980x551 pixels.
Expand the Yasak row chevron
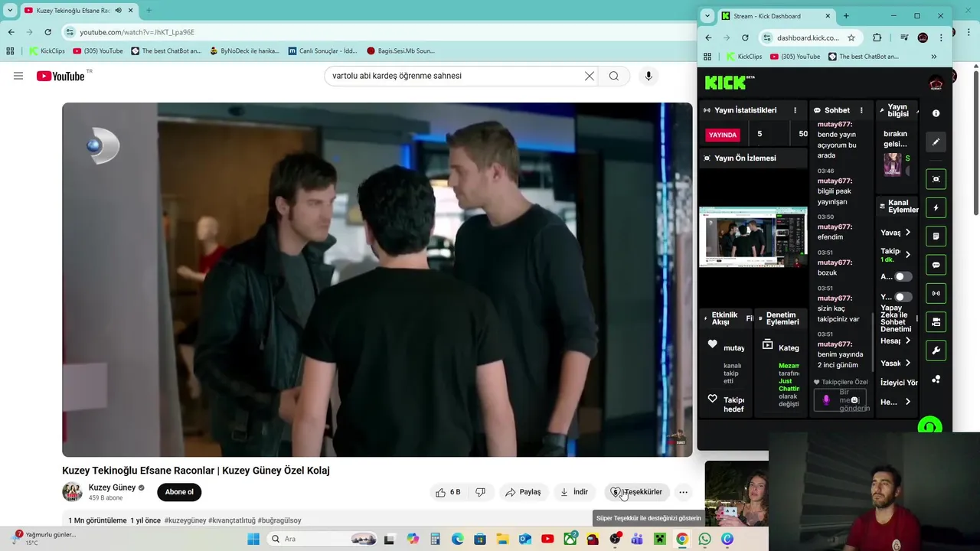tap(908, 364)
